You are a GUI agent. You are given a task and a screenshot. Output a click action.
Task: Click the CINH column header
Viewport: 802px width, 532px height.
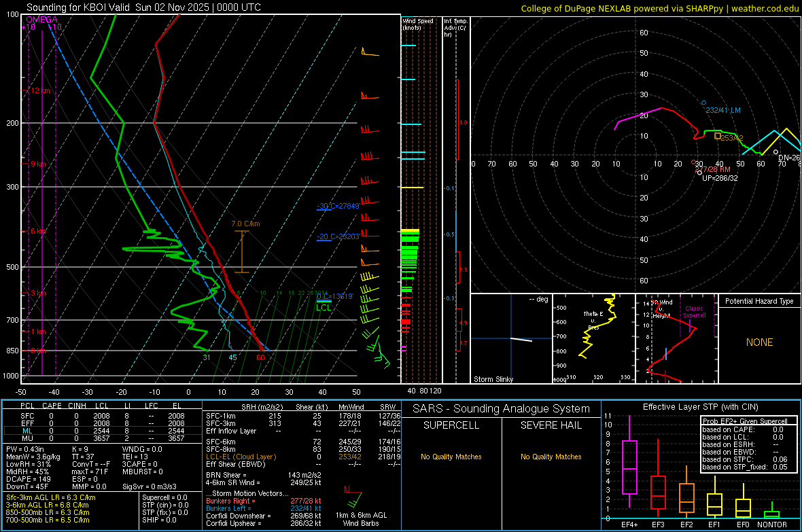pyautogui.click(x=77, y=406)
